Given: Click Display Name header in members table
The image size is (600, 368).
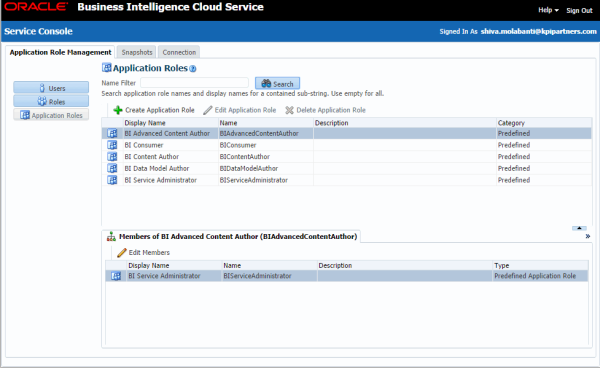Looking at the screenshot, I should 148,265.
